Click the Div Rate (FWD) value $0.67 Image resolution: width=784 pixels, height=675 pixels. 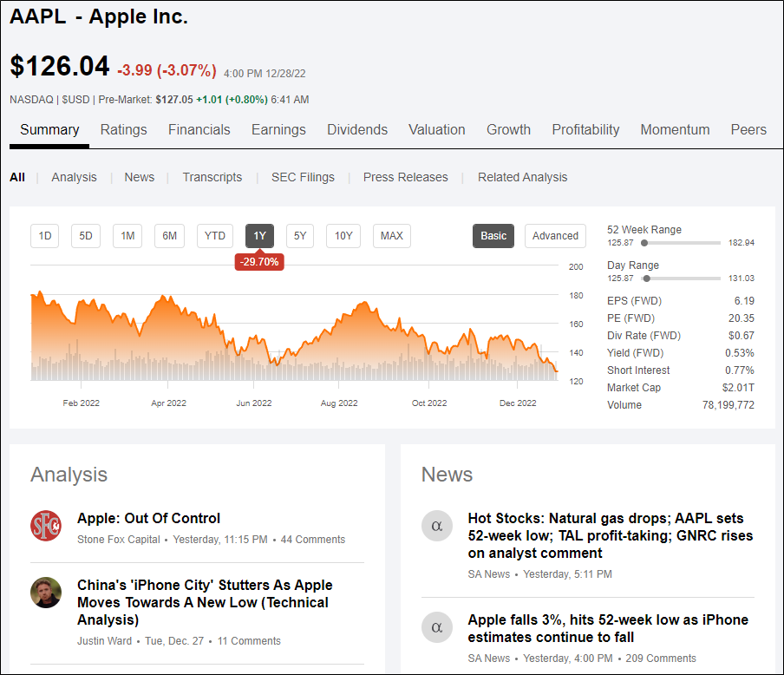[x=741, y=336]
